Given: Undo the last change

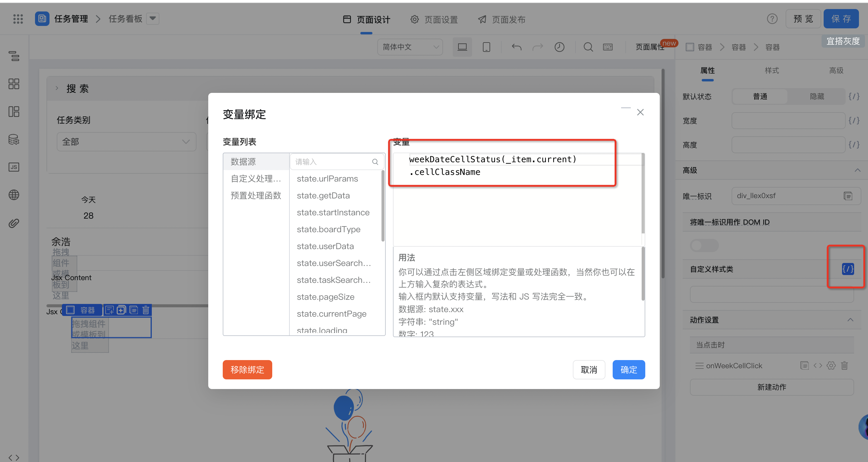Looking at the screenshot, I should 517,47.
